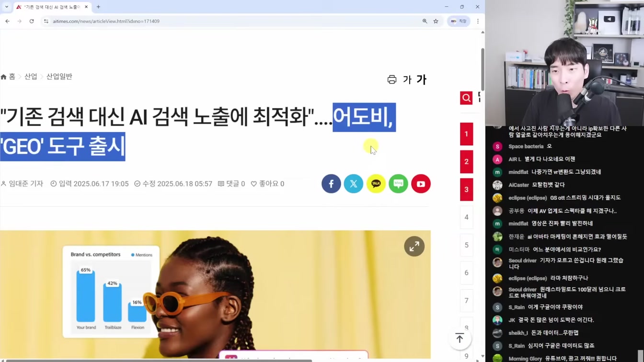This screenshot has height=362, width=644.
Task: Open the red site search icon
Action: [466, 98]
